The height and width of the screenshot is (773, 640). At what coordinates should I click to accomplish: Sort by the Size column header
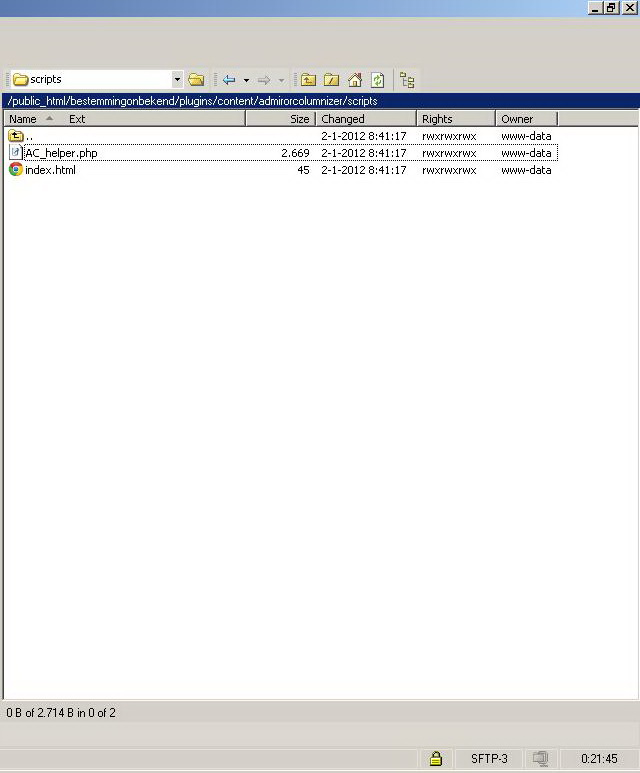point(281,119)
